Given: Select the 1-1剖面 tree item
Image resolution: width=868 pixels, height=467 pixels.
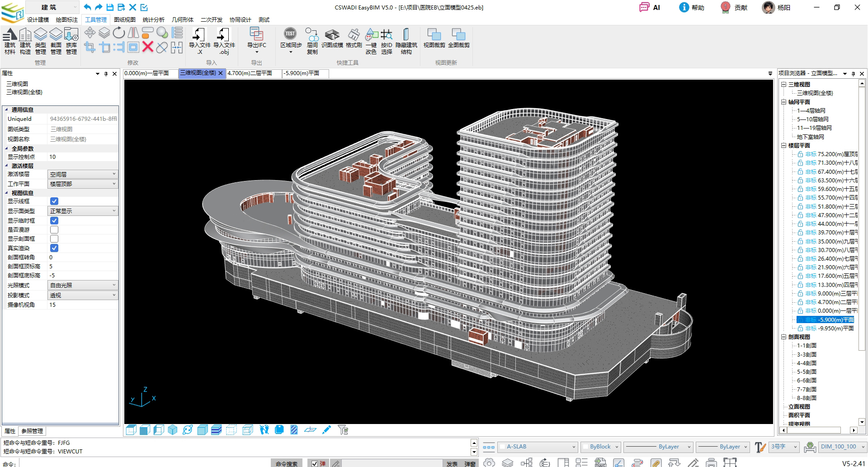Looking at the screenshot, I should 807,346.
